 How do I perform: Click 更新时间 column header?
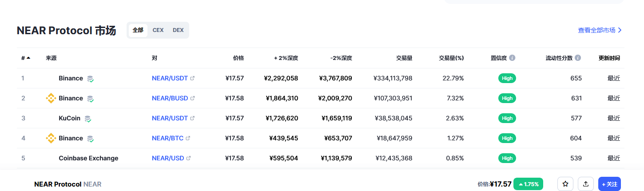tap(609, 58)
